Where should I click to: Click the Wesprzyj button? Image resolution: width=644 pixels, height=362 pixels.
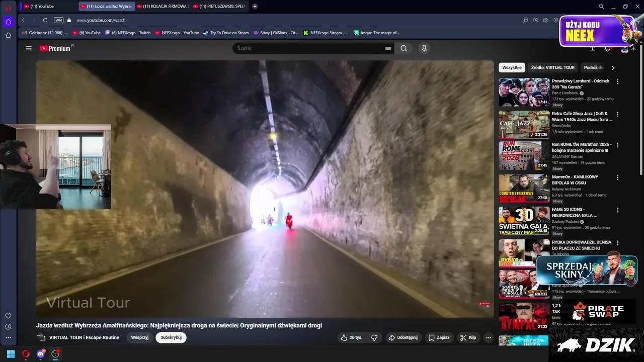(x=140, y=337)
